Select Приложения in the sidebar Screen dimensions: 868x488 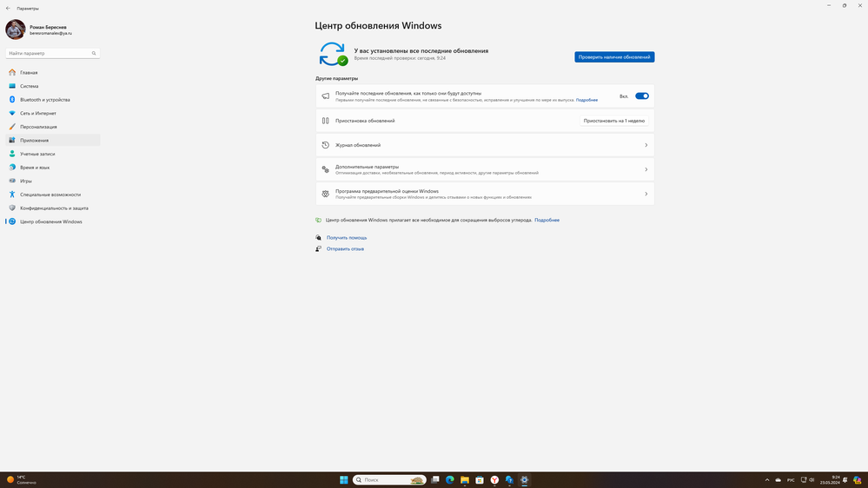(53, 140)
